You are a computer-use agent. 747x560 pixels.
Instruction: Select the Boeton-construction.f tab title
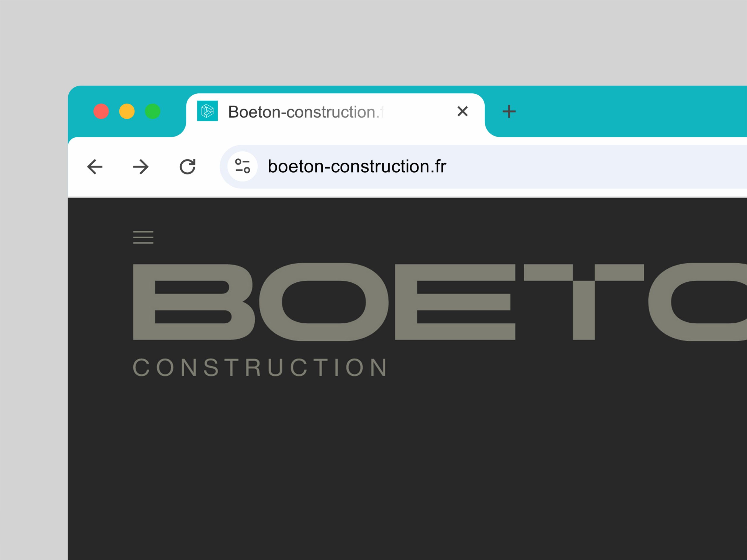[306, 112]
